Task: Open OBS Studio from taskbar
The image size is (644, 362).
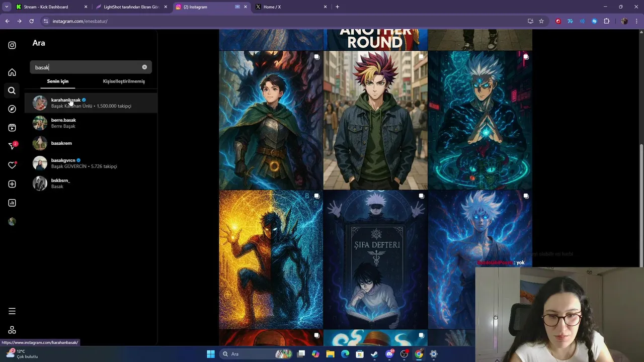Action: 404,354
